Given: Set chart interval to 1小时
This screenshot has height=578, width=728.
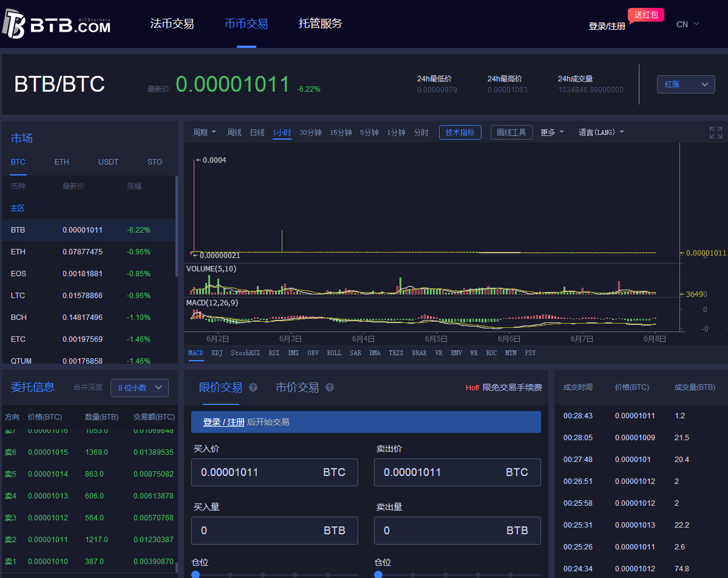Looking at the screenshot, I should point(282,132).
